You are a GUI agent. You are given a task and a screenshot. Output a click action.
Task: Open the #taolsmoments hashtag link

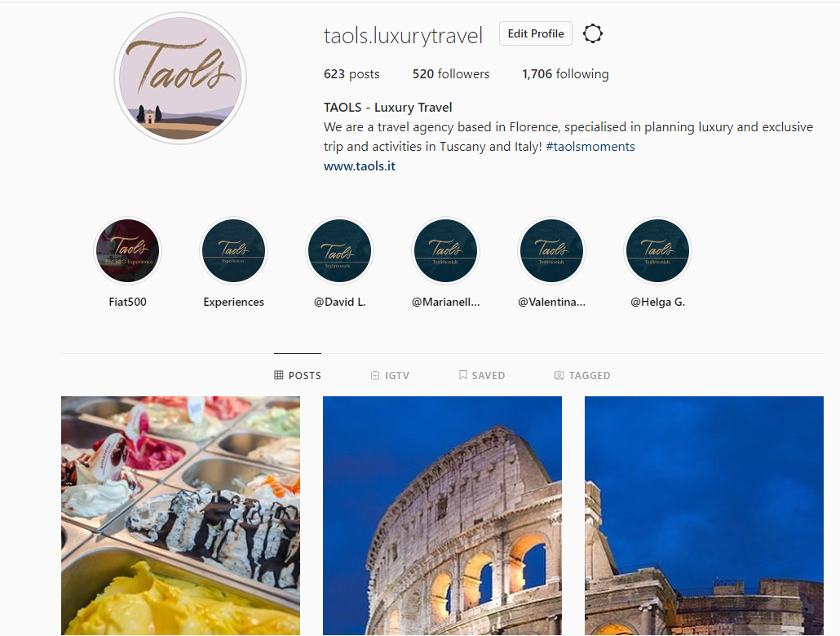click(590, 147)
